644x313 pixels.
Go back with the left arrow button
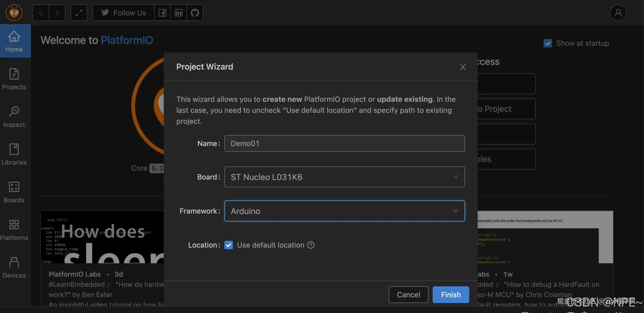click(x=41, y=13)
